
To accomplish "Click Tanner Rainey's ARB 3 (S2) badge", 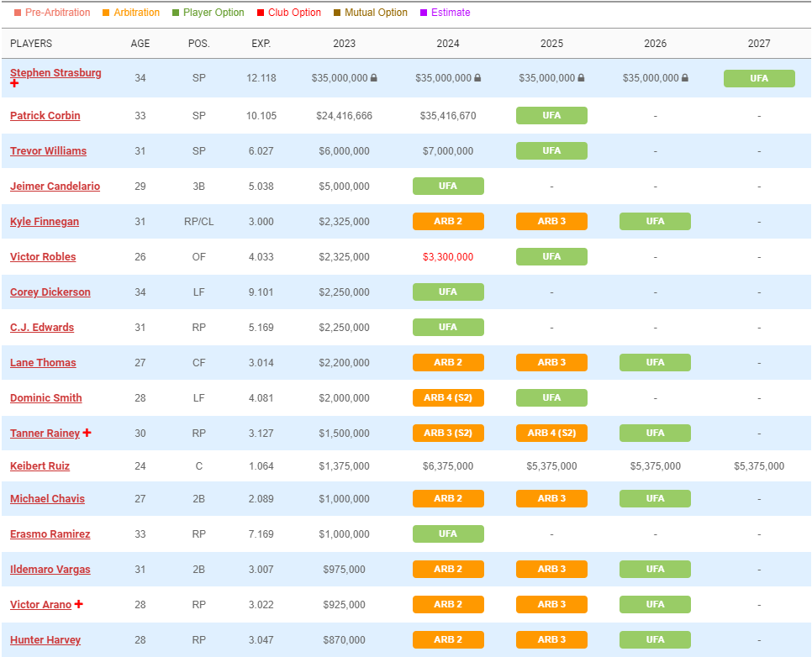I will point(448,433).
